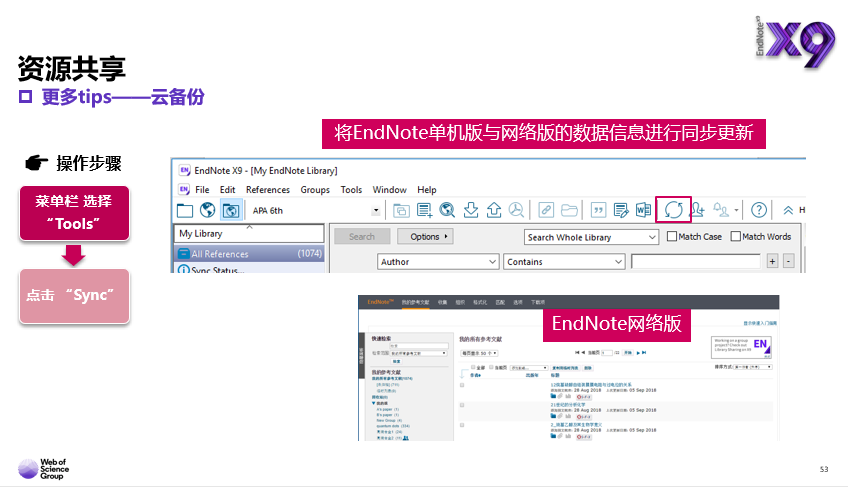Viewport: 848px width, 487px height.
Task: Click the empty search term field
Action: (x=696, y=262)
